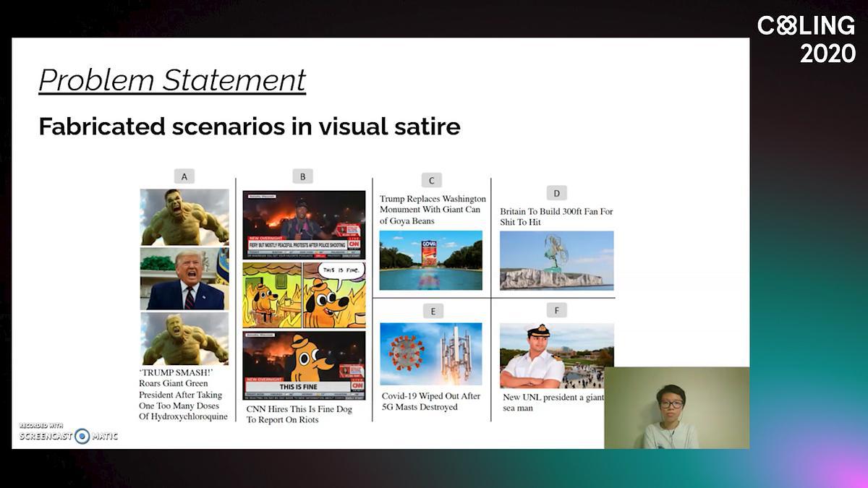This screenshot has height=488, width=868.
Task: Click the Screencast-O-Matic watermark logo
Action: click(69, 434)
